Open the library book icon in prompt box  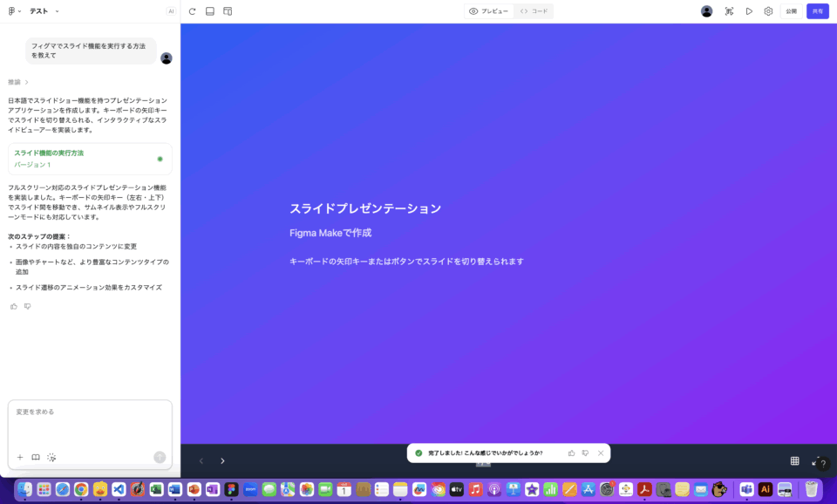36,457
